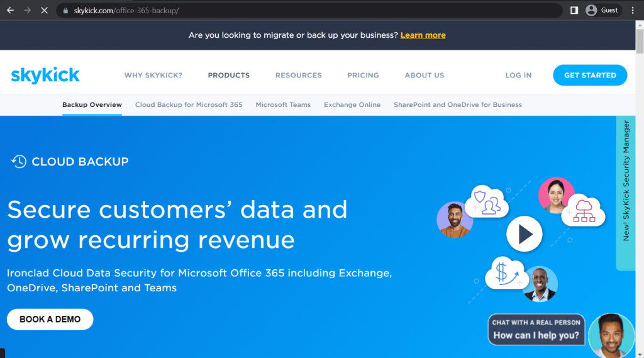Stop page loading with the X icon
The width and height of the screenshot is (644, 358).
click(44, 10)
